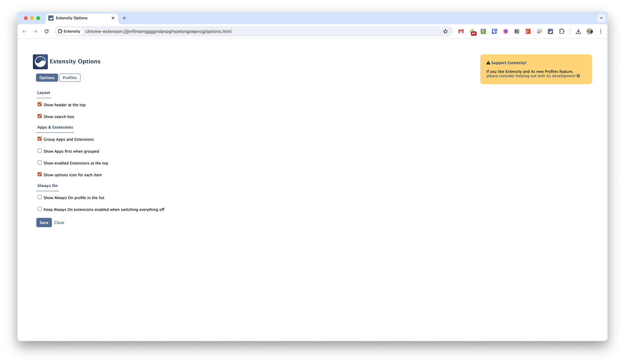Expand the tab search chevron

601,18
